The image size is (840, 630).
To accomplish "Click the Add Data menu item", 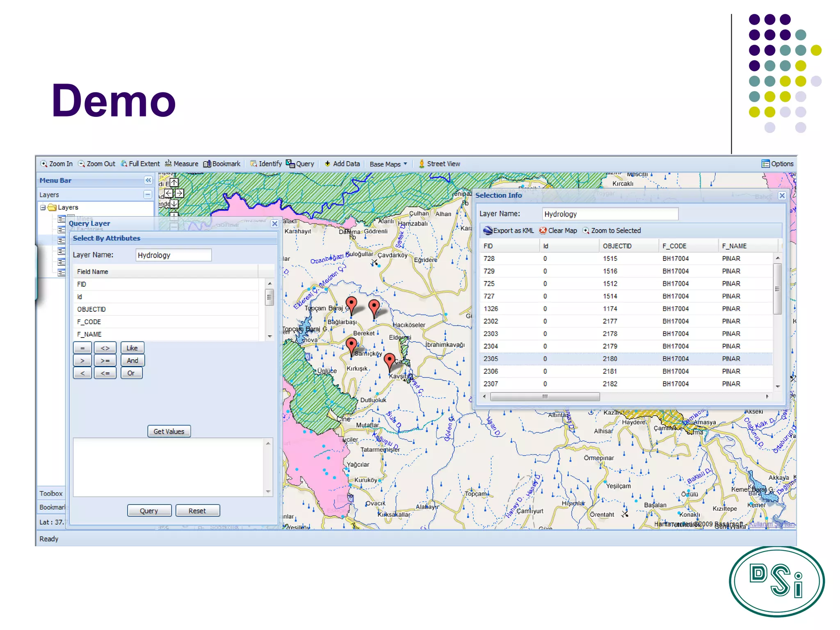I will coord(342,164).
